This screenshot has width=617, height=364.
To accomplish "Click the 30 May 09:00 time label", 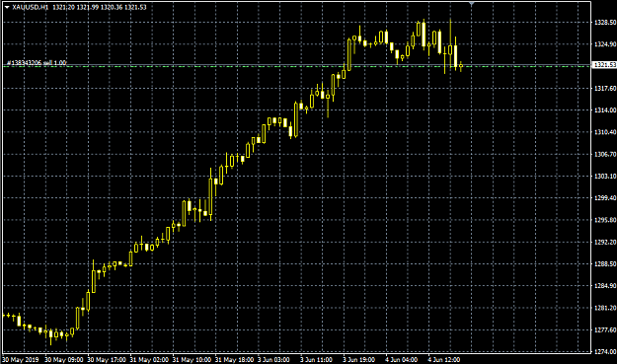I will pyautogui.click(x=64, y=360).
